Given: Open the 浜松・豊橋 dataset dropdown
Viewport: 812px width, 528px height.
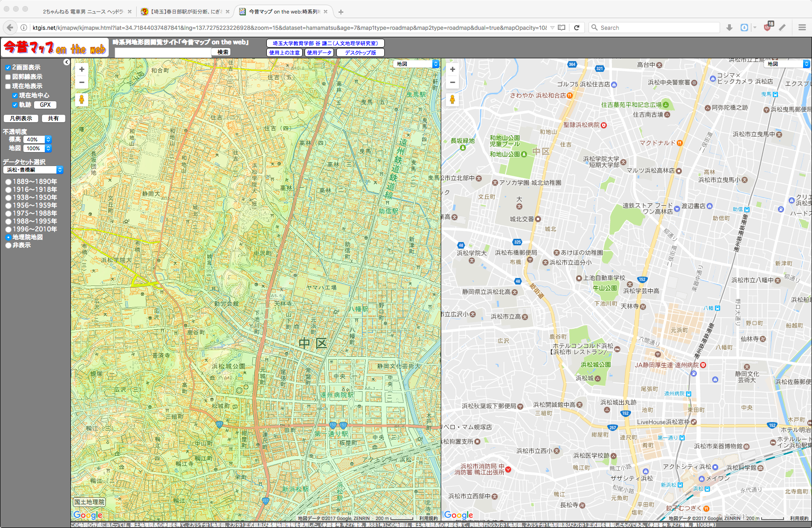Looking at the screenshot, I should 33,170.
